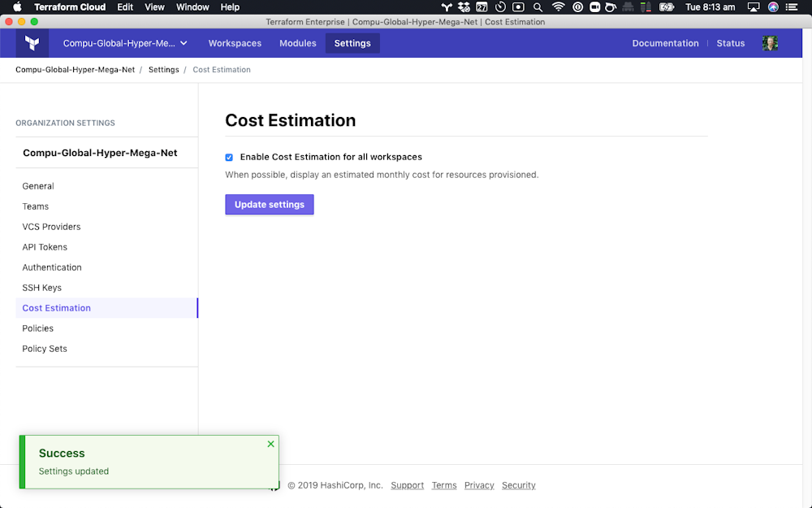Click the video camera icon in the menu bar
The height and width of the screenshot is (508, 812).
pyautogui.click(x=597, y=7)
